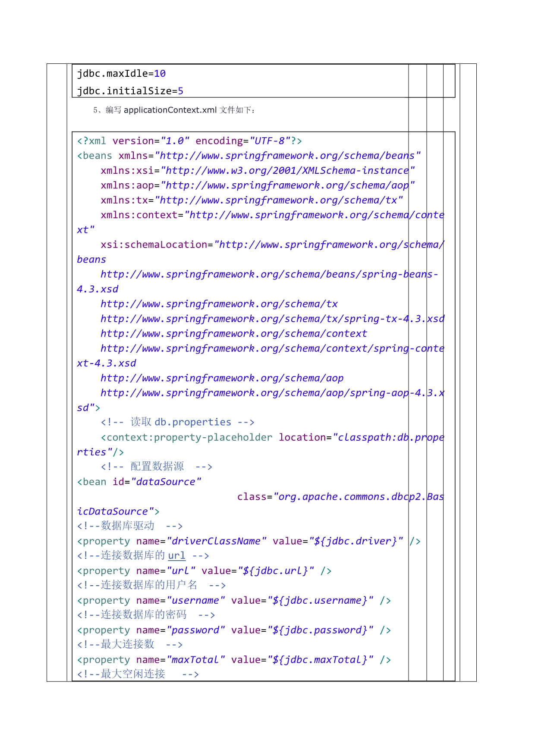Click the underlined url word in comment
This screenshot has height=756, width=535.
click(x=176, y=556)
